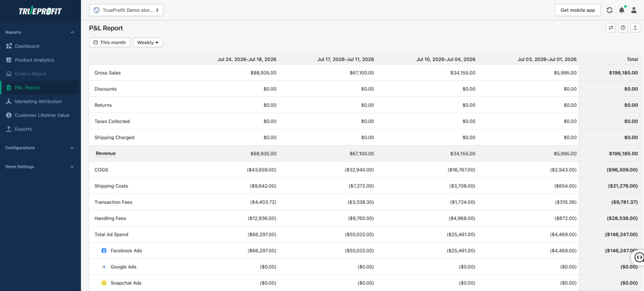Select the Shipping Costs row label
The height and width of the screenshot is (291, 644).
111,186
